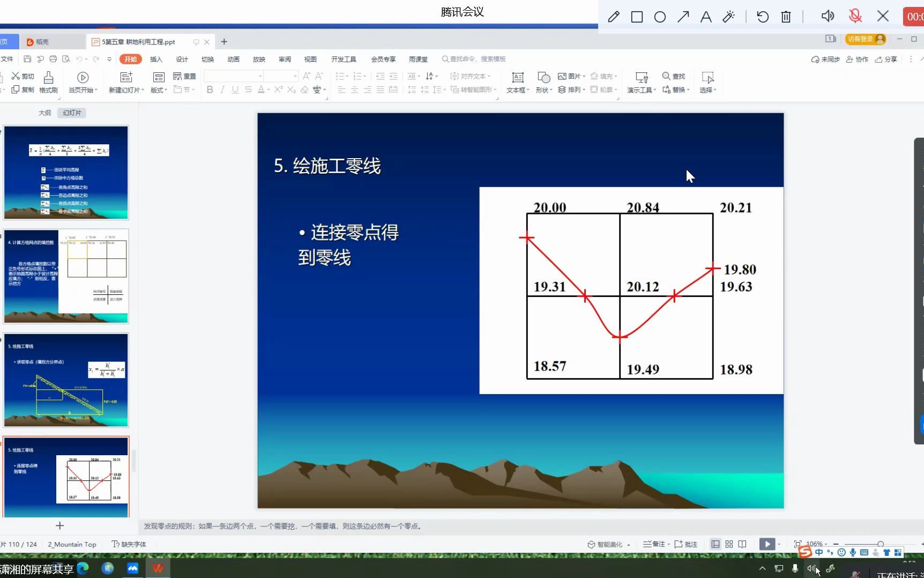924x578 pixels.
Task: Select the rectangle annotation tool
Action: (637, 17)
